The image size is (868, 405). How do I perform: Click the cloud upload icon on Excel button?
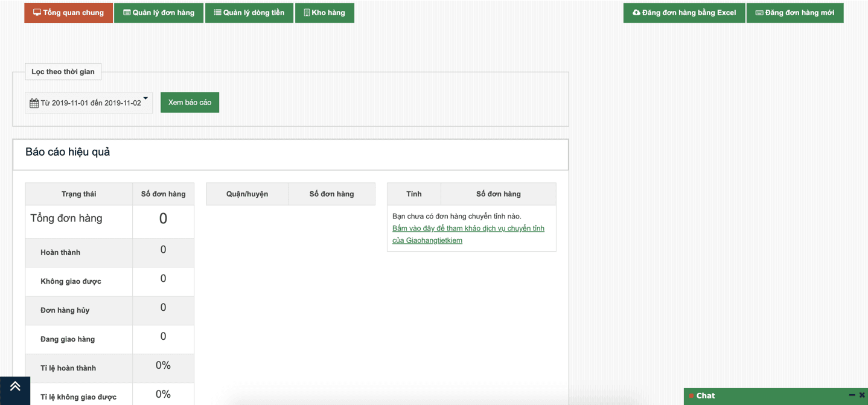636,13
